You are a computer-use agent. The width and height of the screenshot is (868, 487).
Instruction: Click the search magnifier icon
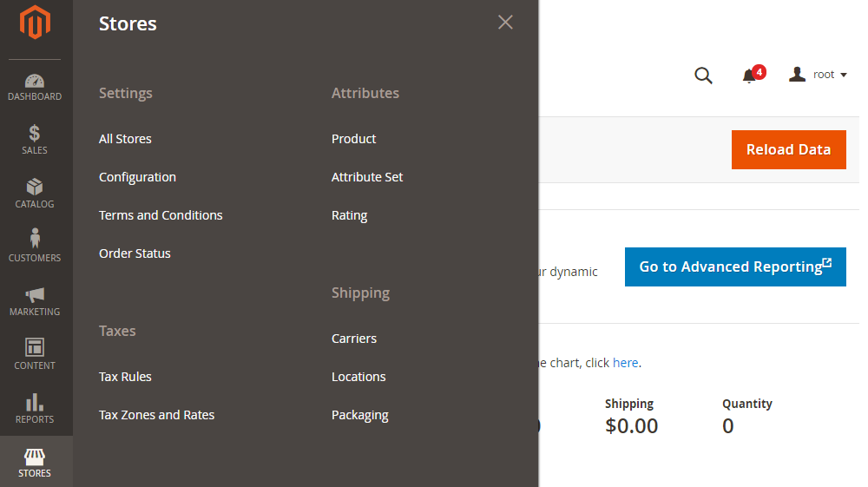tap(703, 75)
